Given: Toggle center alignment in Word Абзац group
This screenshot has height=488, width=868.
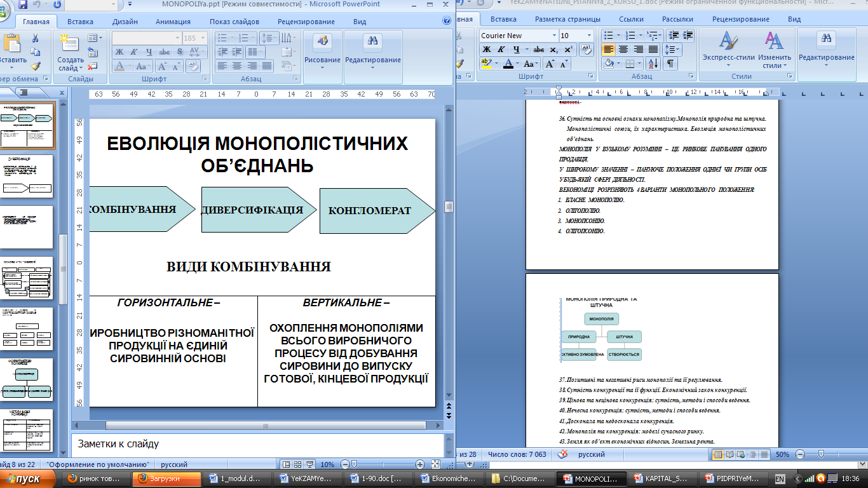Looking at the screenshot, I should tap(623, 50).
